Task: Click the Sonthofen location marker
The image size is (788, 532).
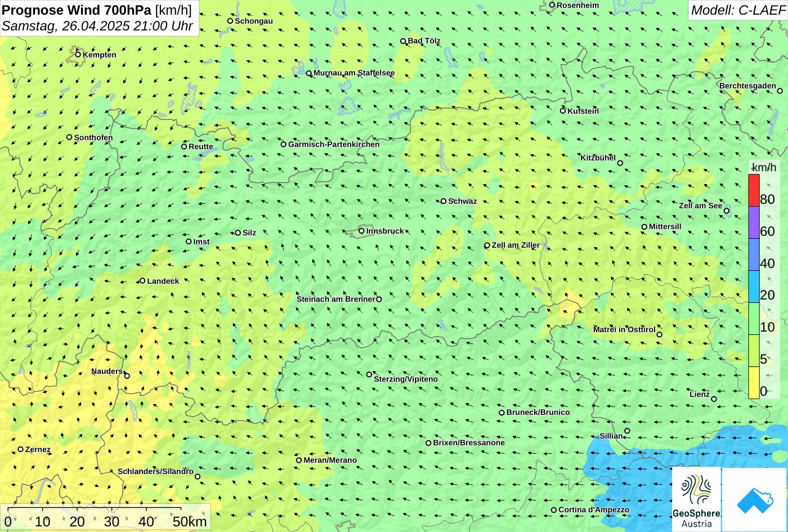Action: (69, 137)
